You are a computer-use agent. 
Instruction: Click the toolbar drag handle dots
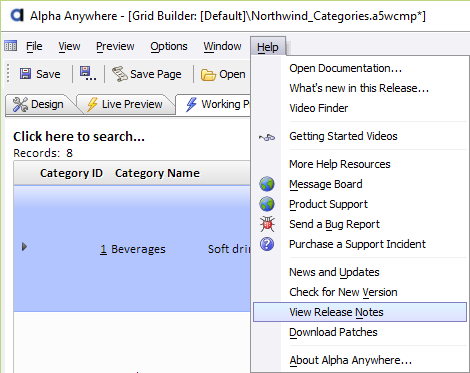click(x=9, y=73)
